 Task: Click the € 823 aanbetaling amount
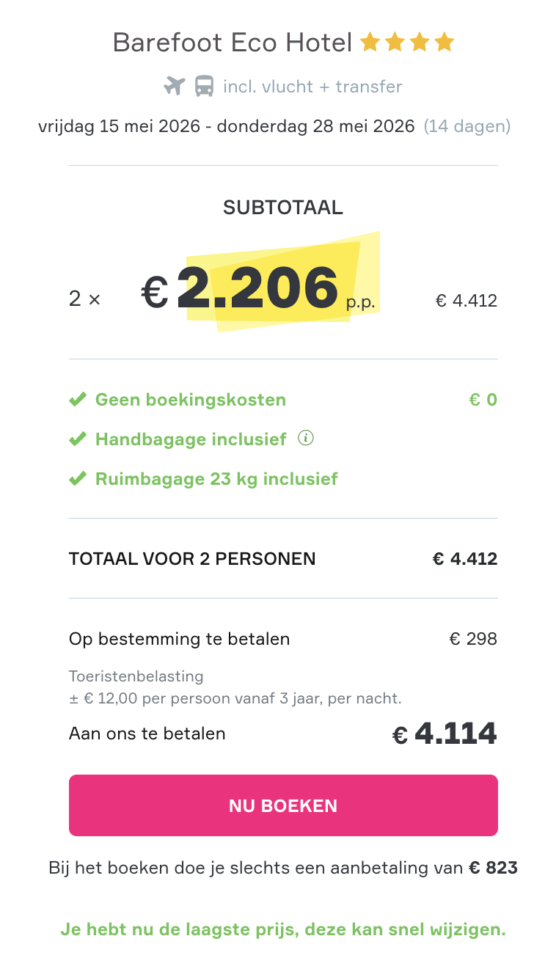(493, 868)
